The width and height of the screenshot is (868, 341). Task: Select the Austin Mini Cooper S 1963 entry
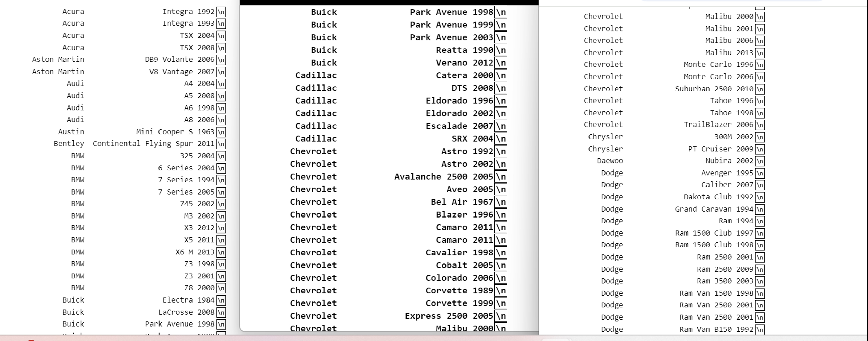pos(141,131)
